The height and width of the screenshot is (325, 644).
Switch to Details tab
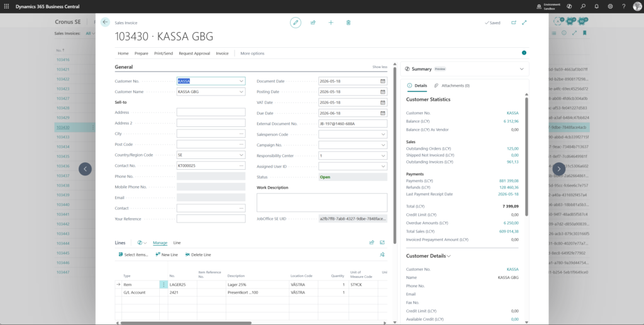coord(418,85)
